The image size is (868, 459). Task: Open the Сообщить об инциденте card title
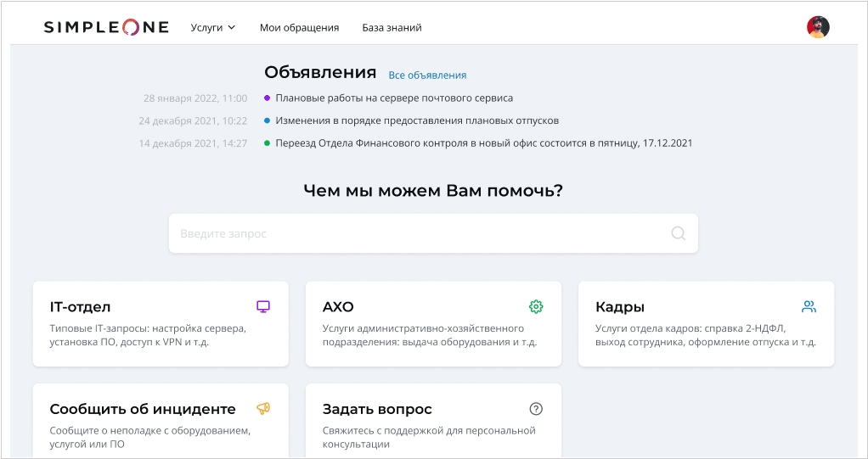pyautogui.click(x=143, y=408)
